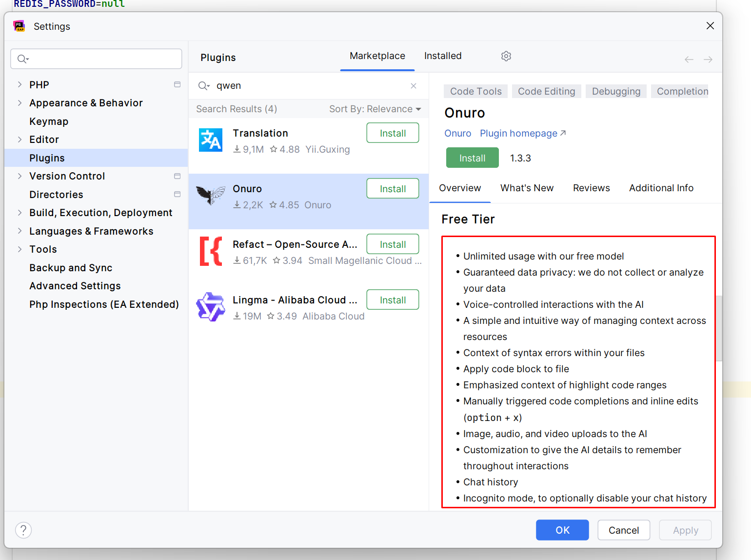Click the PhpStorm EAP logo icon
Image resolution: width=751 pixels, height=560 pixels.
(x=20, y=26)
